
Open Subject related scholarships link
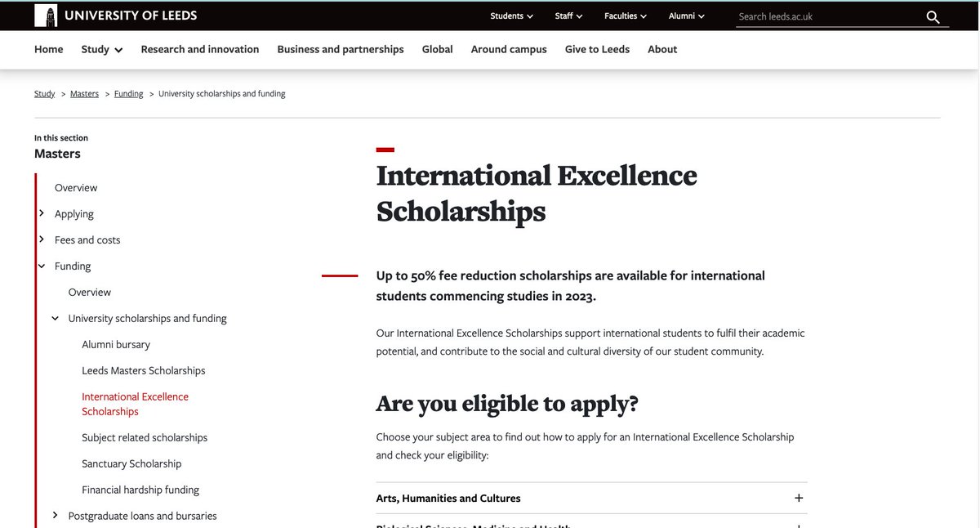(x=145, y=438)
